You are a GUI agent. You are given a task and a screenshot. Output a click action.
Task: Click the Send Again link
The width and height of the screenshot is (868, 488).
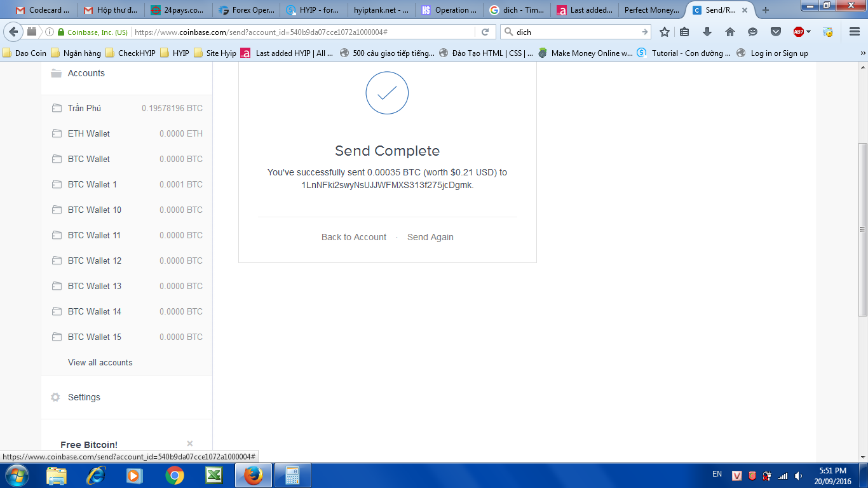click(430, 237)
